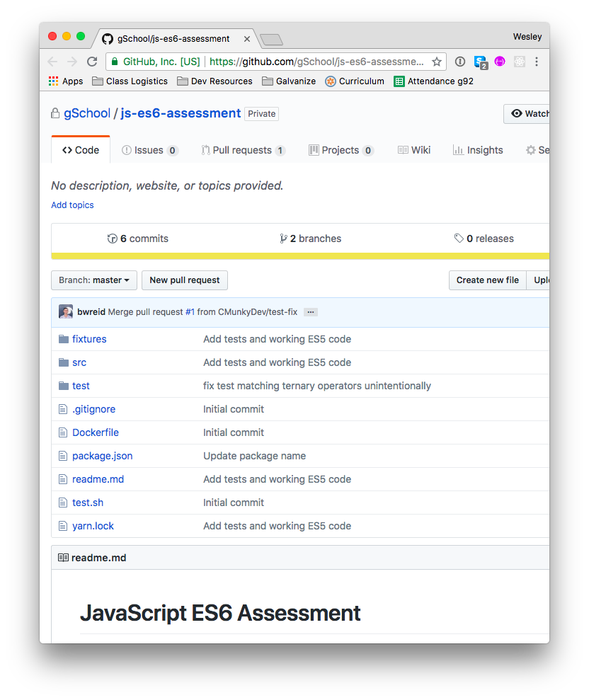Open the yarn.lock file

(x=93, y=527)
